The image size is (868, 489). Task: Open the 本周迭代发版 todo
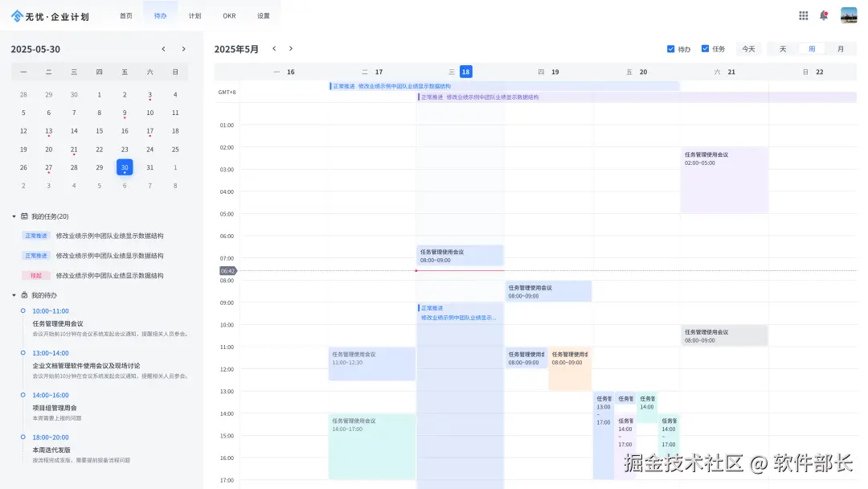(x=51, y=450)
